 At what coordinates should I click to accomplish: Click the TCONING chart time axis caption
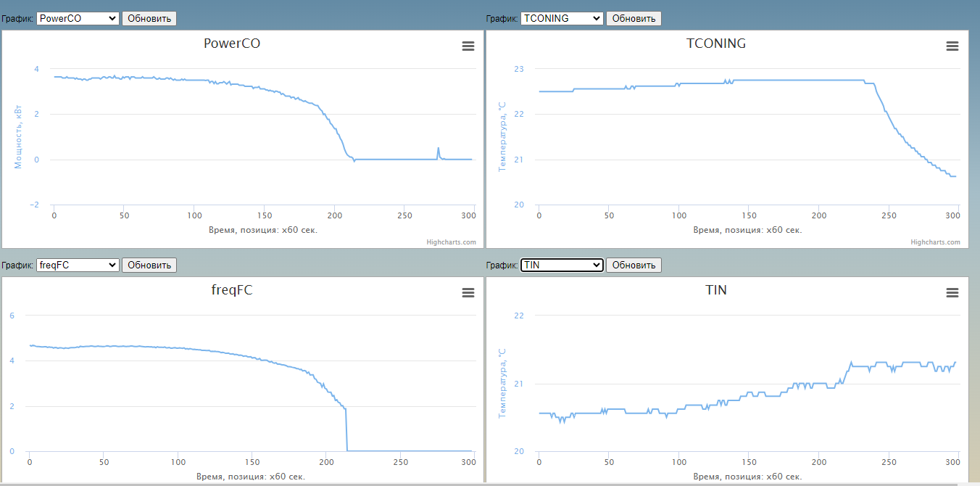point(748,230)
